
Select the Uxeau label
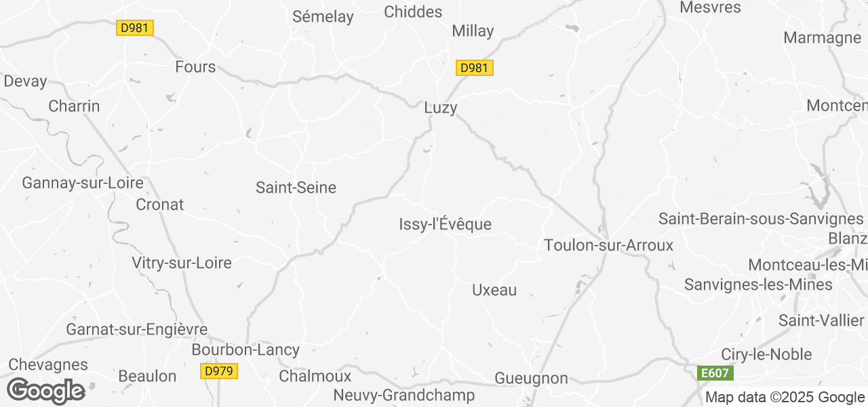click(494, 290)
